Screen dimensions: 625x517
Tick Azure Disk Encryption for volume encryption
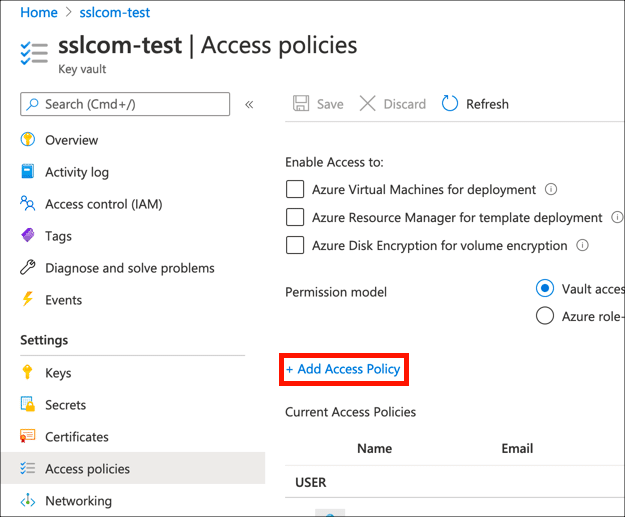295,245
